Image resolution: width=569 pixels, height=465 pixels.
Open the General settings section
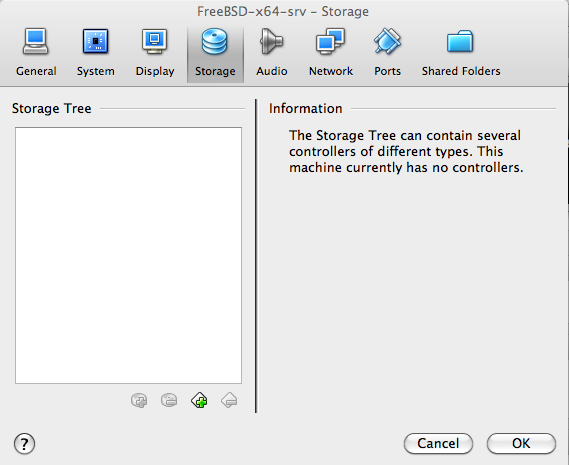pos(36,53)
